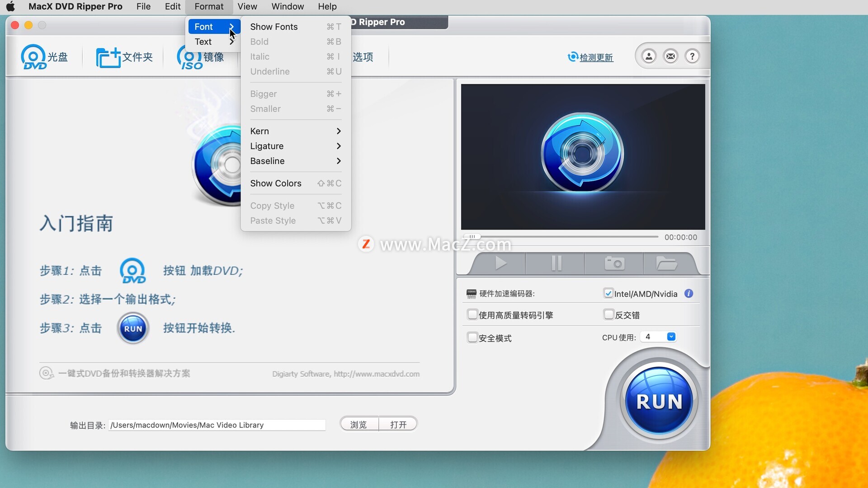Open the help question mark icon
The height and width of the screenshot is (488, 868).
tap(692, 56)
